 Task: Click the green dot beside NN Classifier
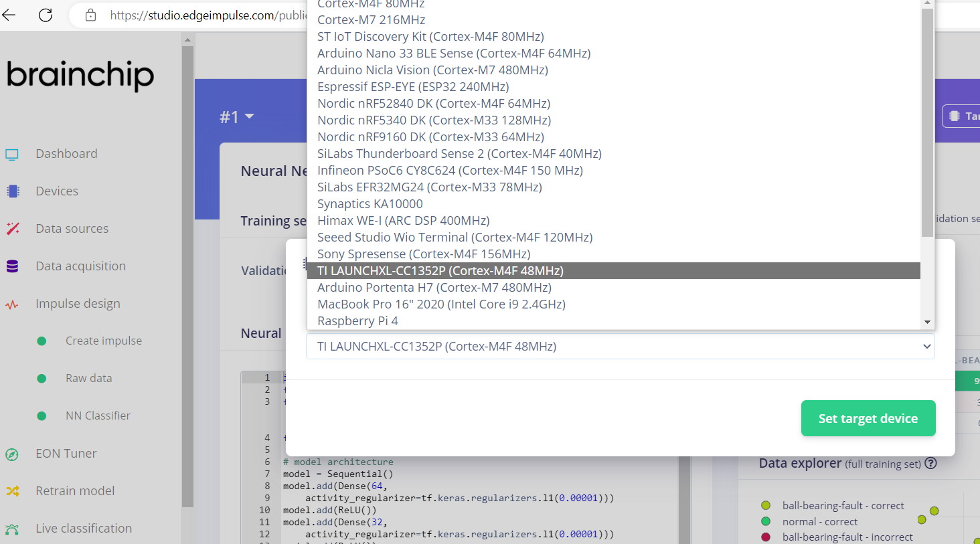42,416
